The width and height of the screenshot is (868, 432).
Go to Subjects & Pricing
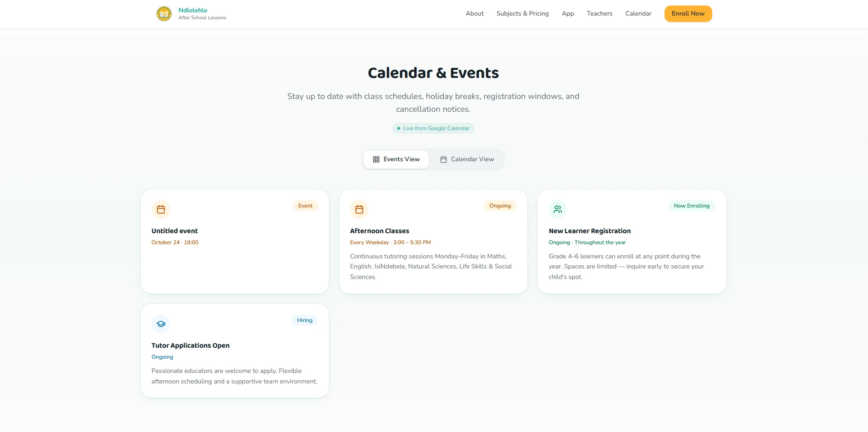[522, 14]
